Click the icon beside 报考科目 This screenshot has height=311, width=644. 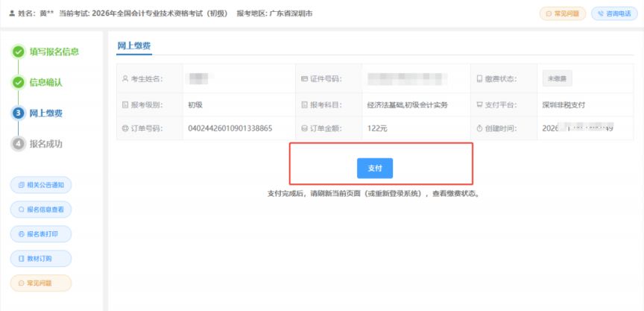[x=304, y=105]
